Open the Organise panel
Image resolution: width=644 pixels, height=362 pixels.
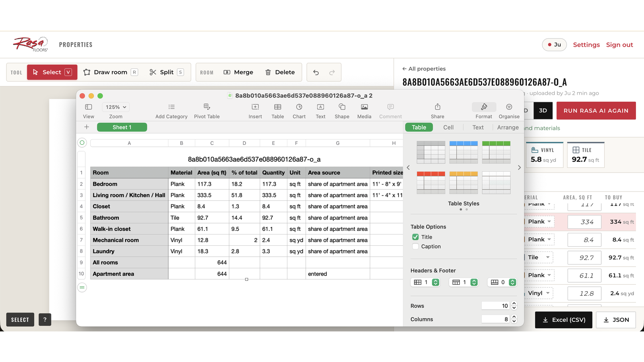(509, 107)
